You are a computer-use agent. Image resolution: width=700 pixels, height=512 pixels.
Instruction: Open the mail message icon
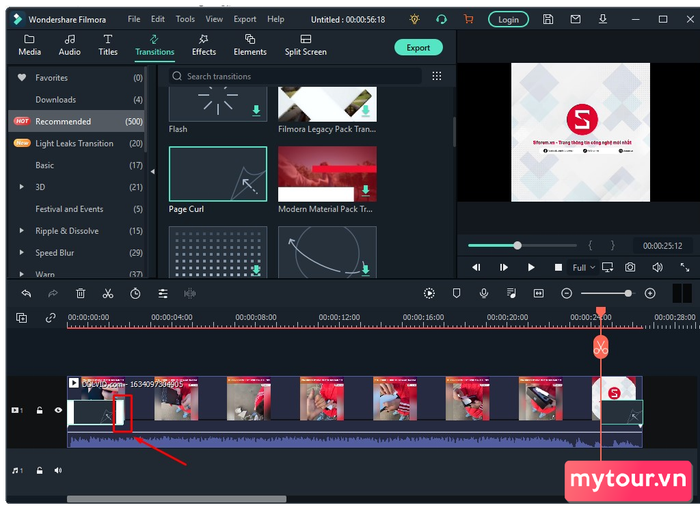pos(575,19)
